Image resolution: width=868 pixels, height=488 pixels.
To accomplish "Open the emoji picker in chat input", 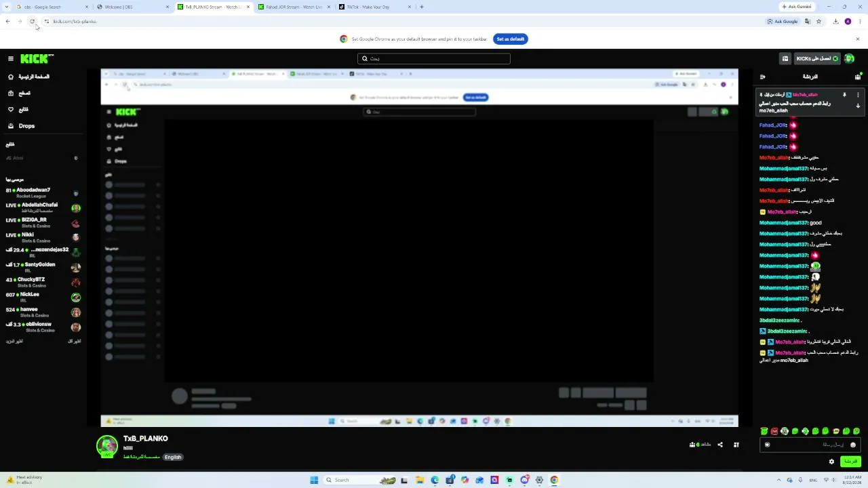I will click(x=853, y=445).
